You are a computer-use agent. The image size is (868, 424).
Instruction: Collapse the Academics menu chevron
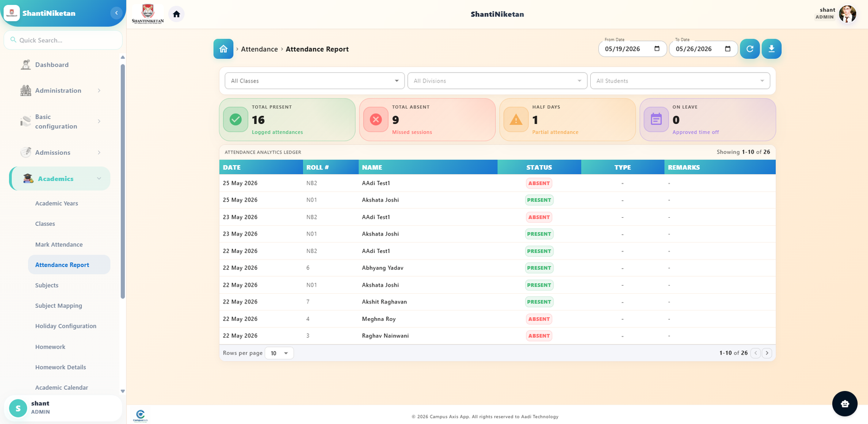click(x=99, y=179)
